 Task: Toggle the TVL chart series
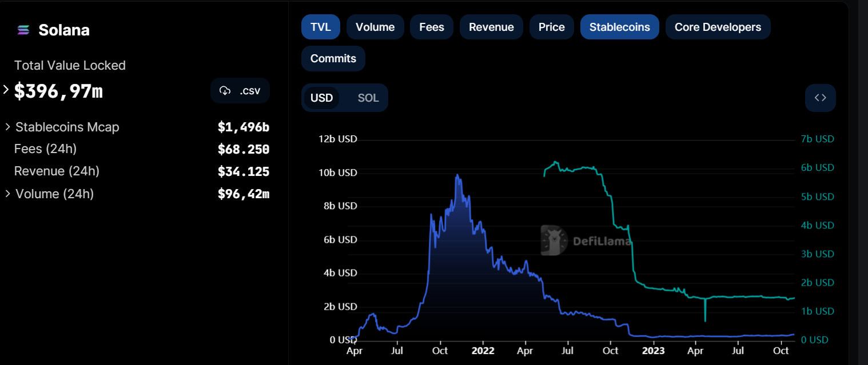pos(321,27)
